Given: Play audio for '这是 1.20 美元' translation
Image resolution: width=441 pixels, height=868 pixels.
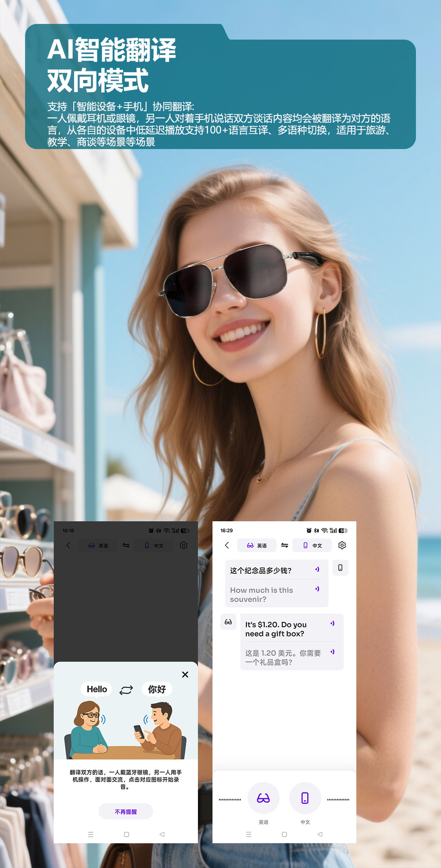Looking at the screenshot, I should (333, 652).
